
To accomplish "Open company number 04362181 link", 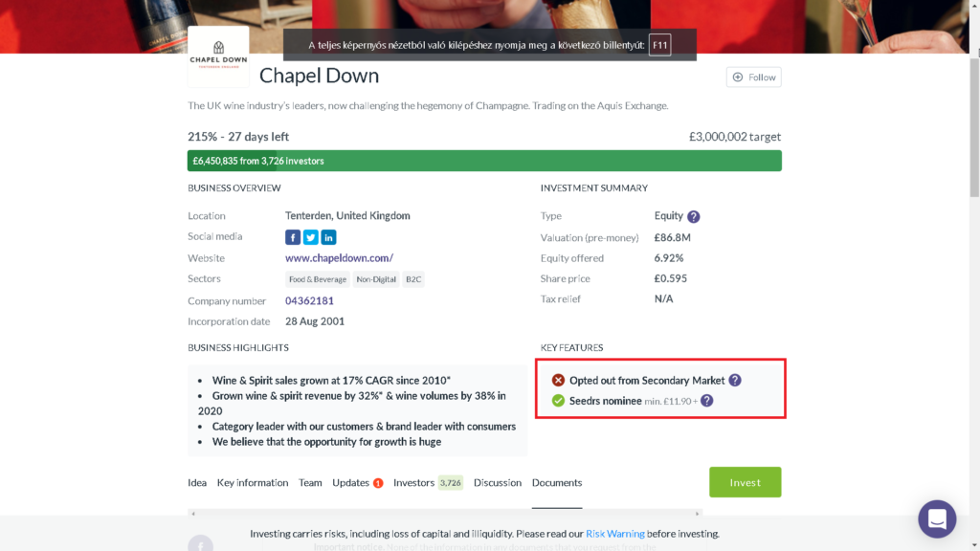I will pos(309,300).
